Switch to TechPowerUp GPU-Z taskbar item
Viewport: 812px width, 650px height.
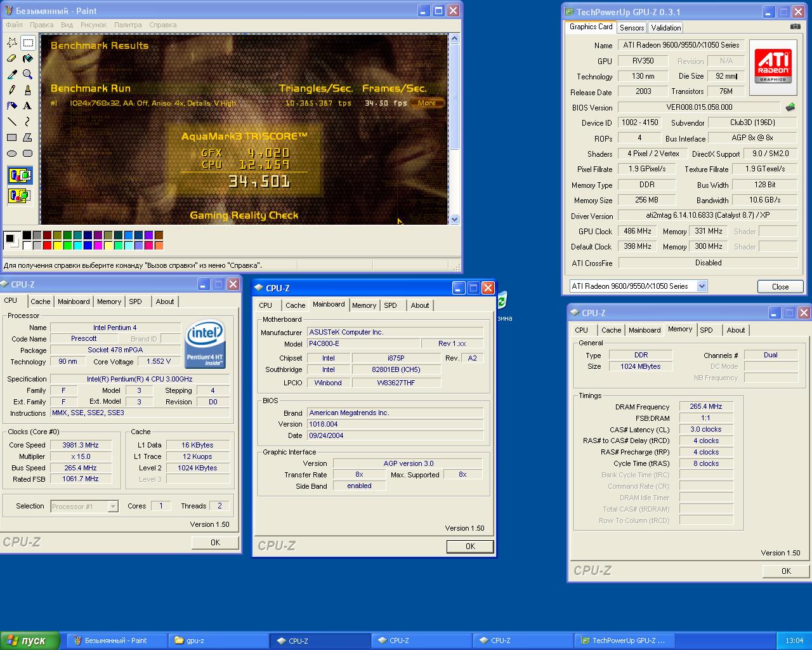(x=624, y=640)
